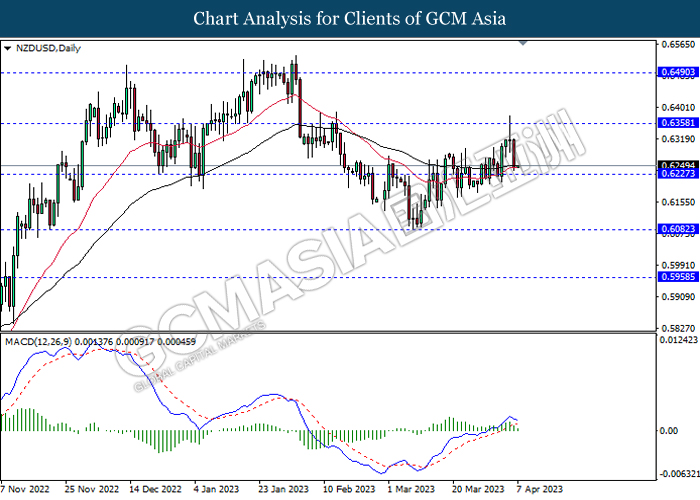Click the 1 Mar 2023 date label

tap(411, 489)
